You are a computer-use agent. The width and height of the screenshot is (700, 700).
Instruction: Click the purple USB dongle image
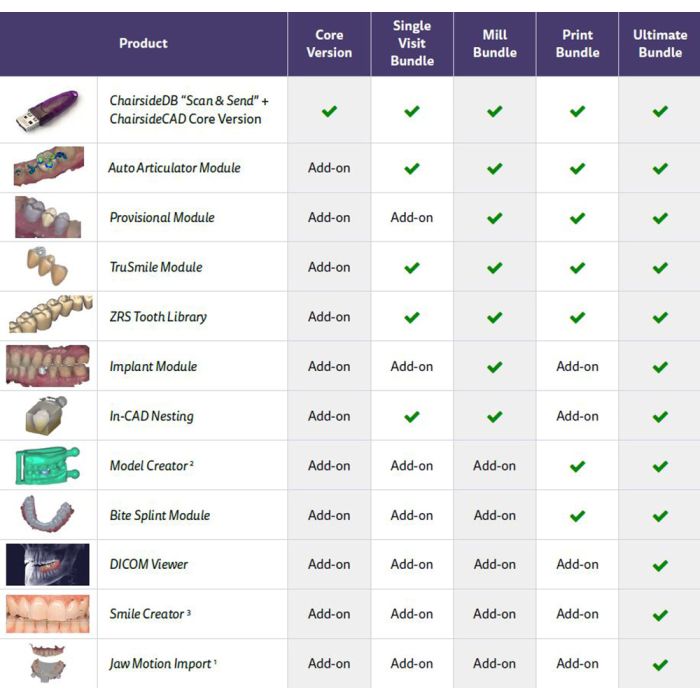click(47, 111)
